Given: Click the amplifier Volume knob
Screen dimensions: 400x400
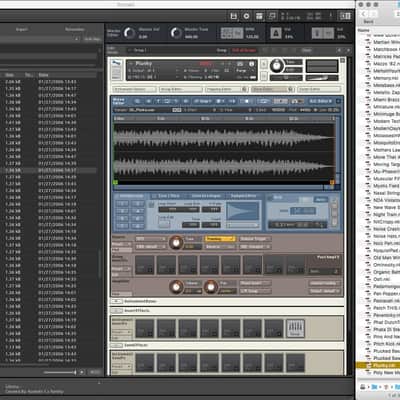Looking at the screenshot, I should tap(176, 287).
